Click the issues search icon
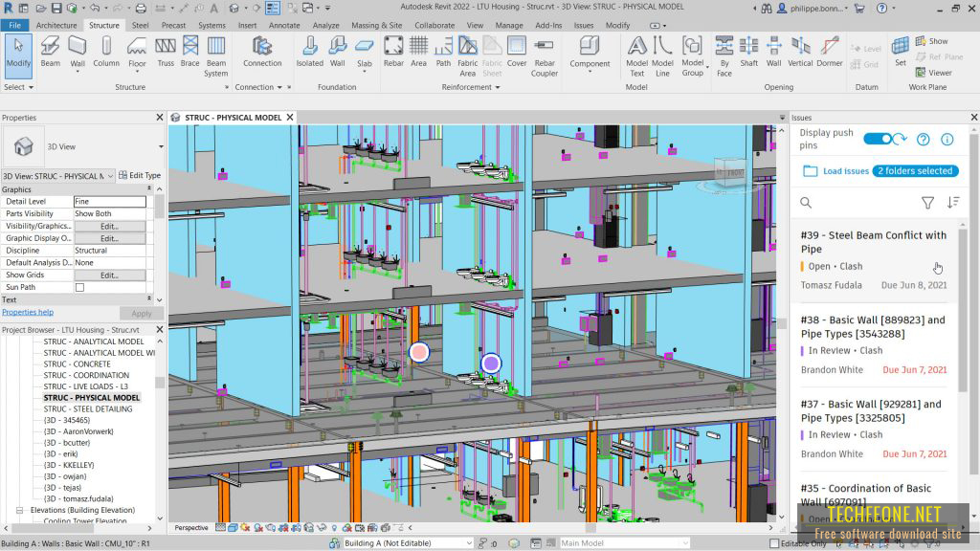This screenshot has width=980, height=551. click(x=806, y=203)
